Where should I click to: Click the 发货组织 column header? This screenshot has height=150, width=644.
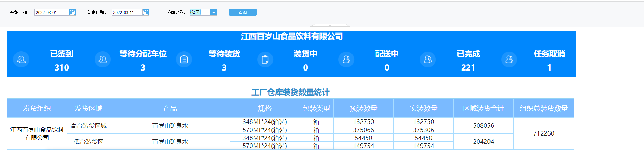tap(37, 108)
